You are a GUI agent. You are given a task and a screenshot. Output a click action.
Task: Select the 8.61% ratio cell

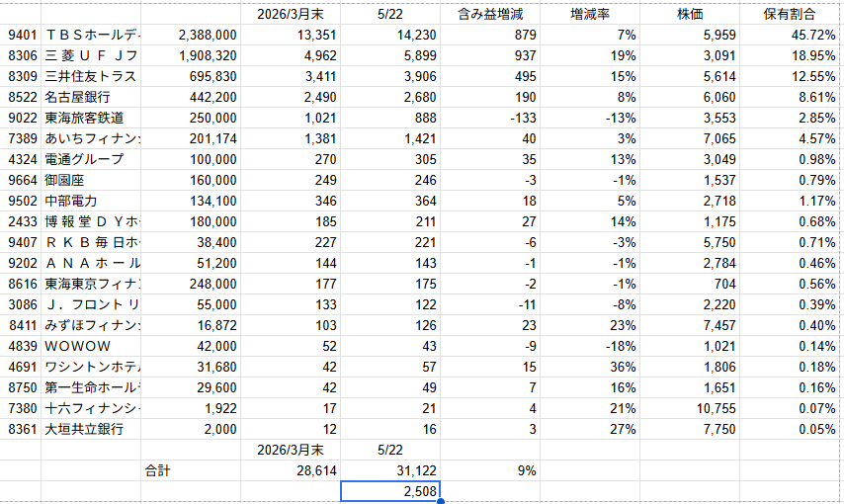(x=789, y=97)
